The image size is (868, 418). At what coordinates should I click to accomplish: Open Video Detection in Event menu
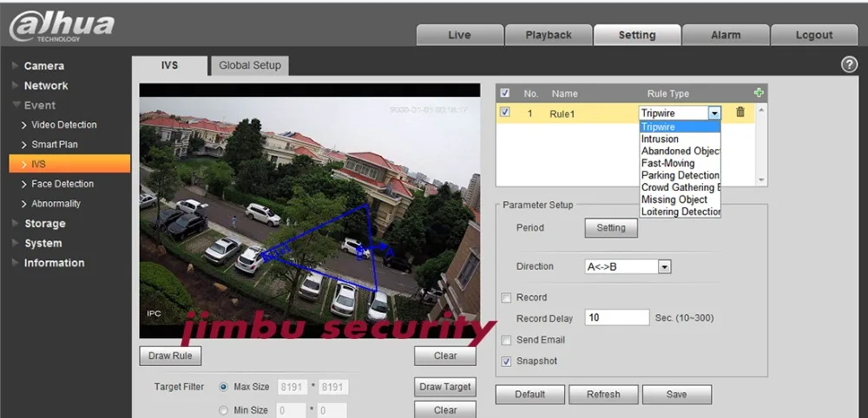click(63, 125)
